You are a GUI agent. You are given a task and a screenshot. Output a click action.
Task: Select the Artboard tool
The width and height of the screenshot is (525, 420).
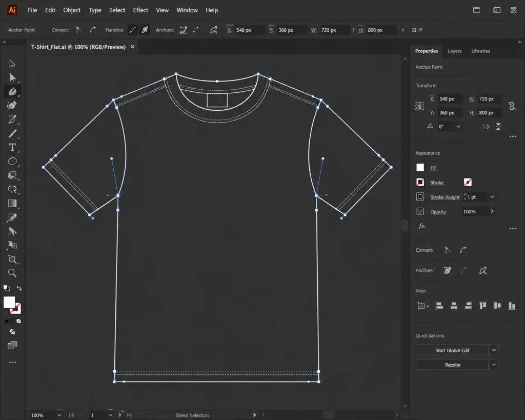point(12,259)
